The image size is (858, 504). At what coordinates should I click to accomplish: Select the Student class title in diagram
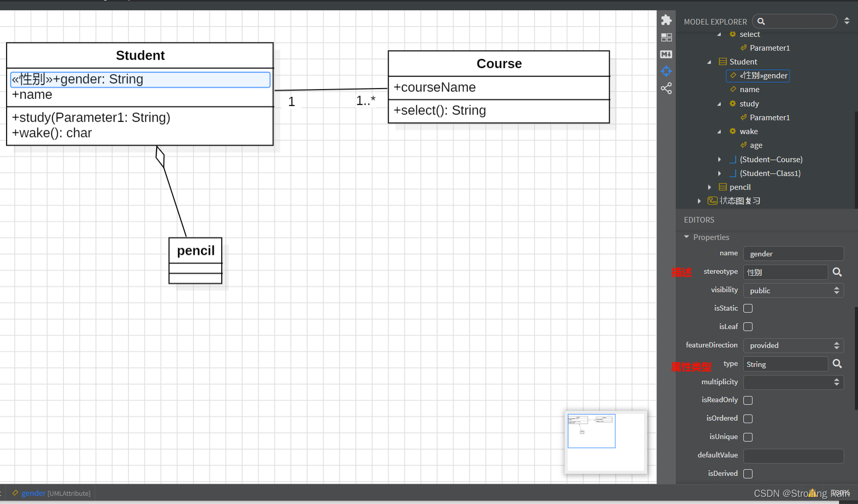(140, 55)
